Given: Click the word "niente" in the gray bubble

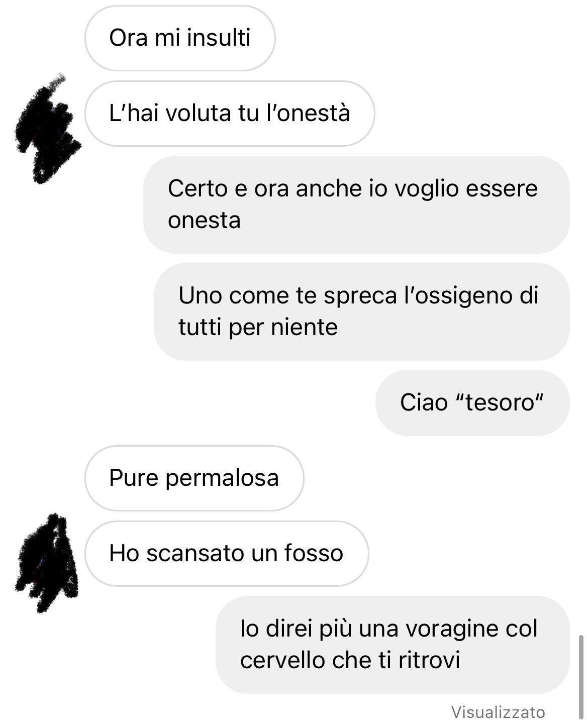Looking at the screenshot, I should 305,328.
